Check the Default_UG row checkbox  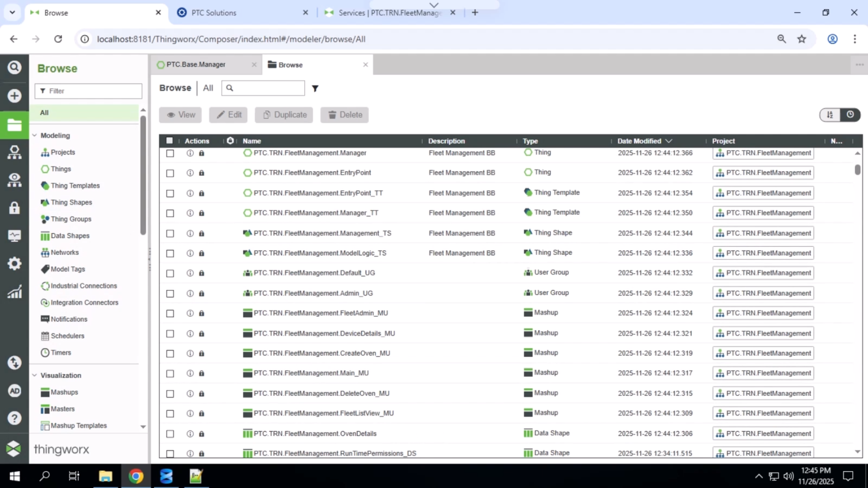click(x=170, y=273)
